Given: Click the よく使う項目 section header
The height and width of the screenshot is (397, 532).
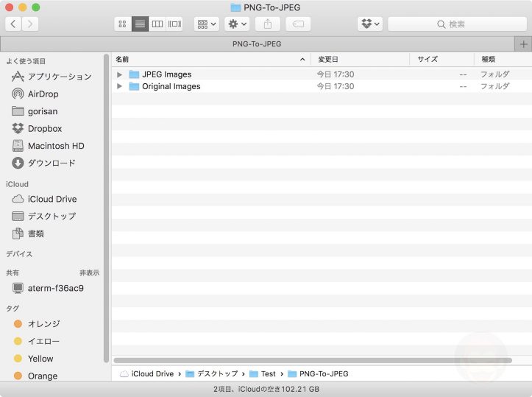Looking at the screenshot, I should [x=26, y=61].
